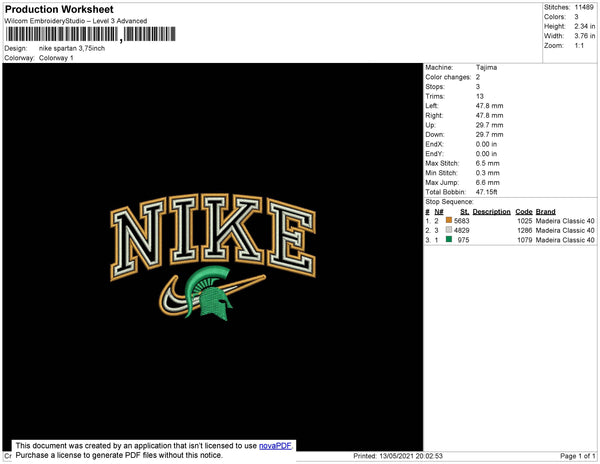The width and height of the screenshot is (600, 464).
Task: Click the 'Stops:' label
Action: [435, 87]
